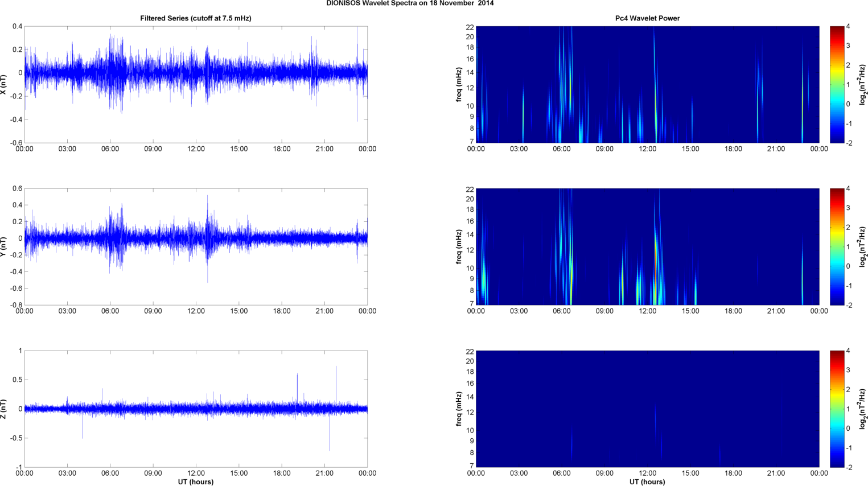Image resolution: width=868 pixels, height=486 pixels.
Task: Click 'freq (mHz)' label of top wavelet plot
Action: [459, 84]
